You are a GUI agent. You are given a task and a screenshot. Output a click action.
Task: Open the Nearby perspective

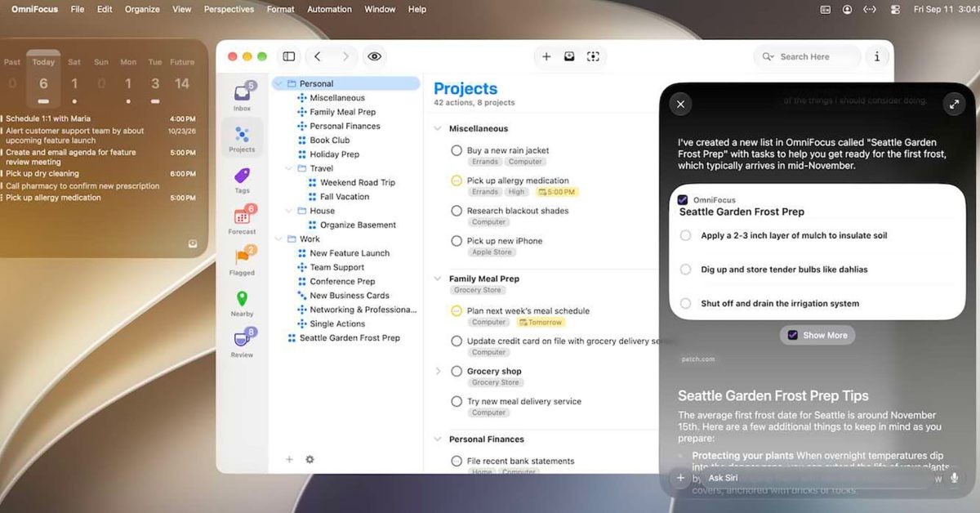(242, 302)
